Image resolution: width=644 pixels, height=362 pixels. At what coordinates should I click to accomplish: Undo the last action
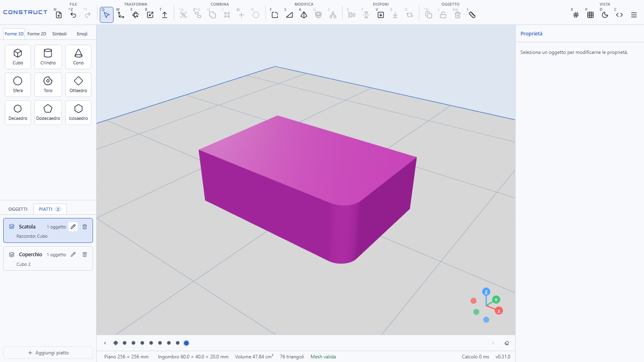pos(73,15)
